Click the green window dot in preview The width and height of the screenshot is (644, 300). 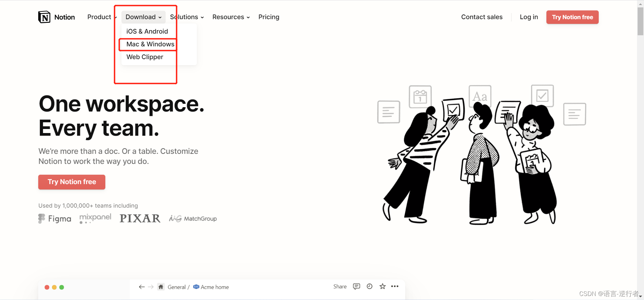[62, 287]
